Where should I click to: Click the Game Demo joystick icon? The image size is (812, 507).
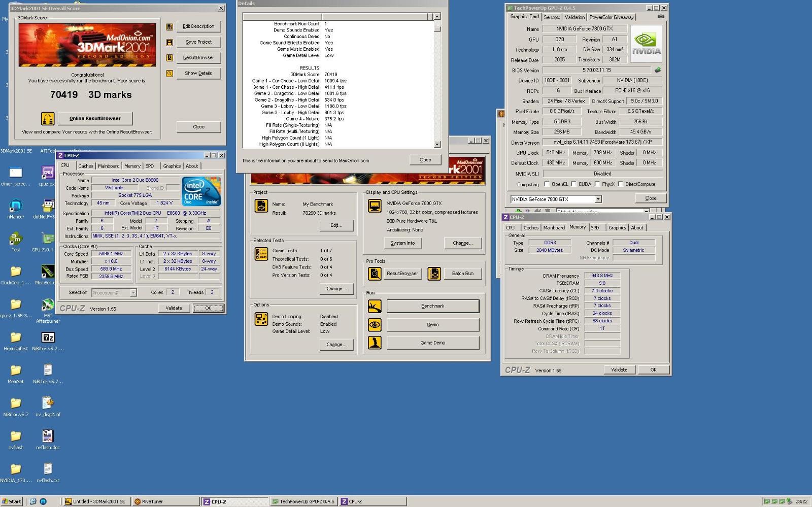375,343
